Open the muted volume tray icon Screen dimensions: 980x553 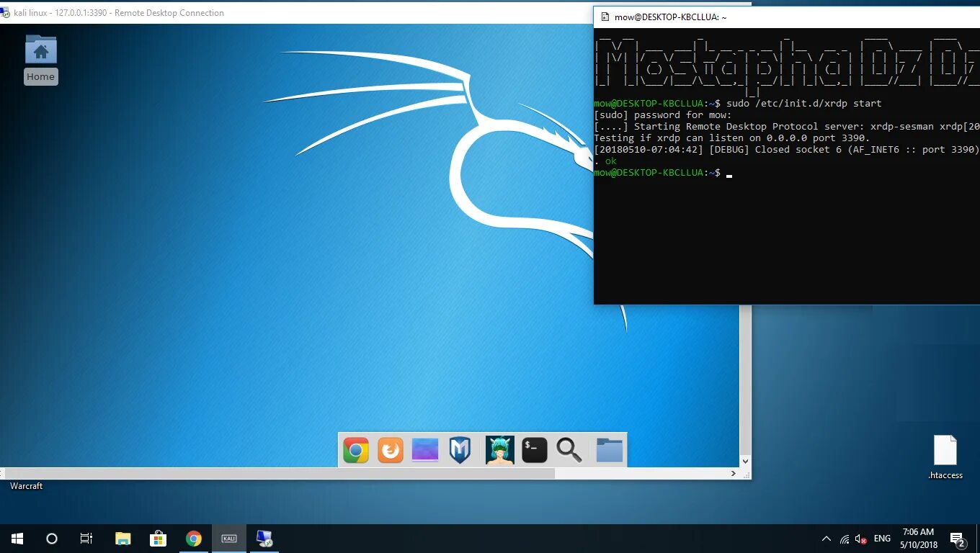[x=860, y=539]
